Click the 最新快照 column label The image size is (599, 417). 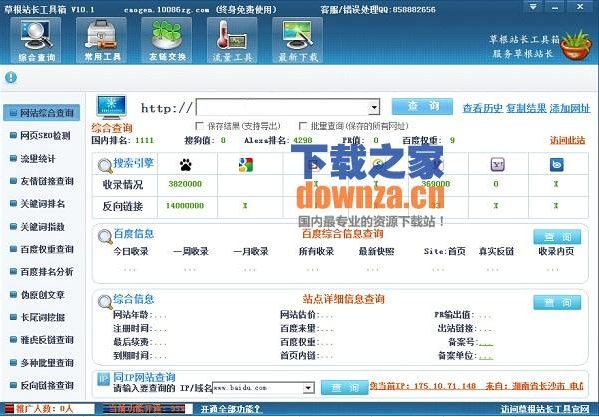point(376,251)
